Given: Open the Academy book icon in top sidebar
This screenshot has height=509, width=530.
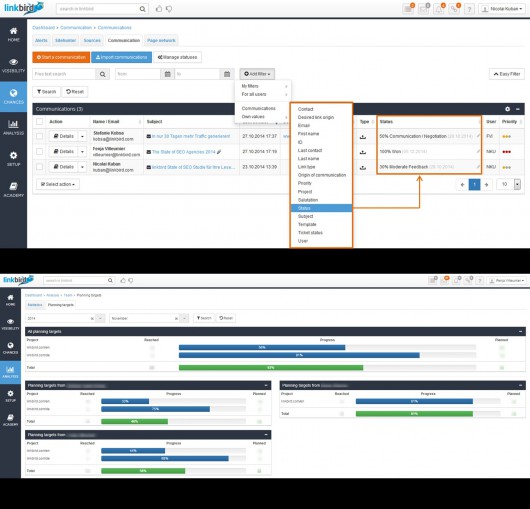Looking at the screenshot, I should pos(14,190).
